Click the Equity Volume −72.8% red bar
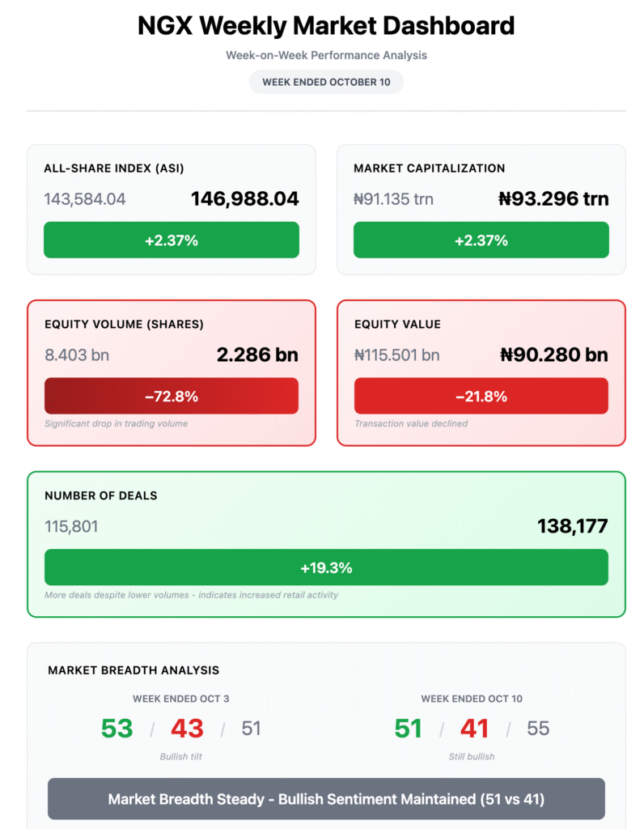644x829 pixels. (x=172, y=396)
